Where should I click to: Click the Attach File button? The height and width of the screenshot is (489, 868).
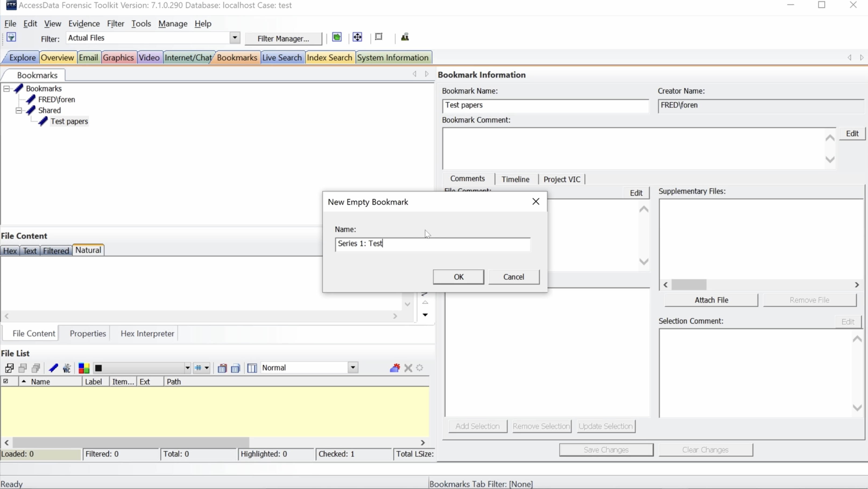tap(711, 300)
